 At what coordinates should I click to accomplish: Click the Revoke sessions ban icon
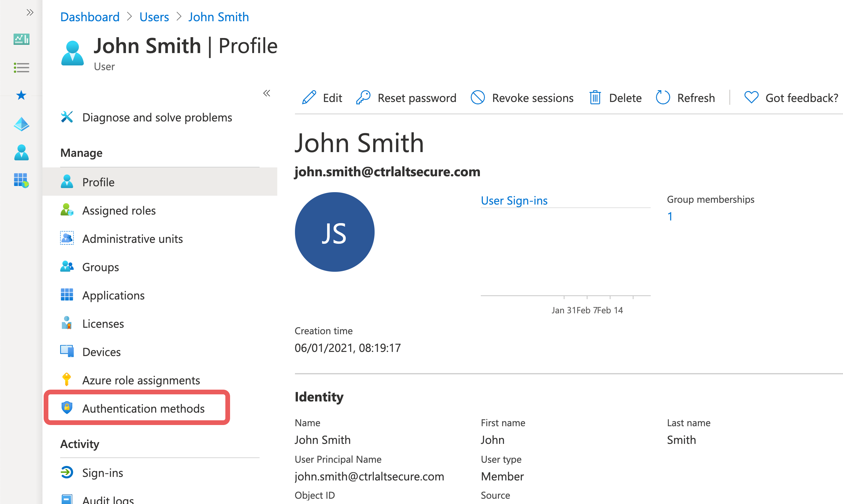coord(478,98)
